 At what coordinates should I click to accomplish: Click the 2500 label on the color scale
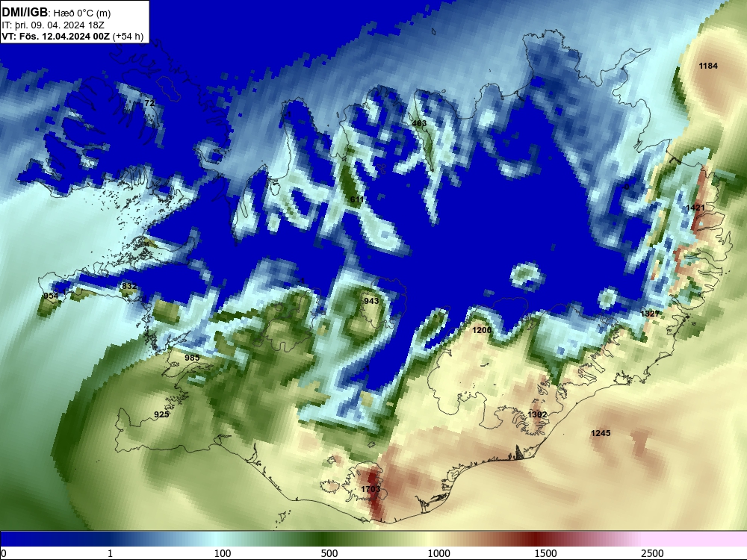click(652, 553)
